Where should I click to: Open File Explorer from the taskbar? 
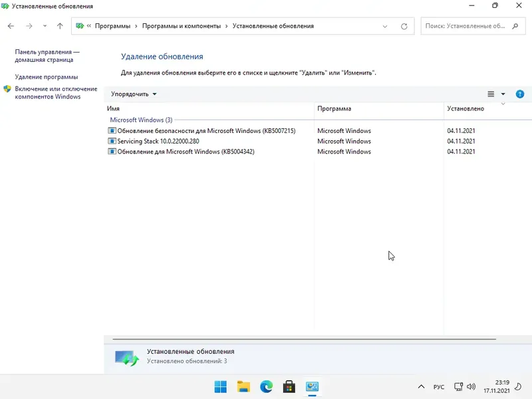243,386
